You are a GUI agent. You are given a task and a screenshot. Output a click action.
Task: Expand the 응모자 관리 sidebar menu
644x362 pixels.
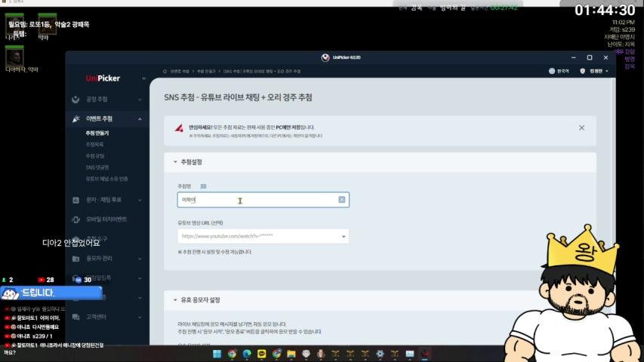140,259
